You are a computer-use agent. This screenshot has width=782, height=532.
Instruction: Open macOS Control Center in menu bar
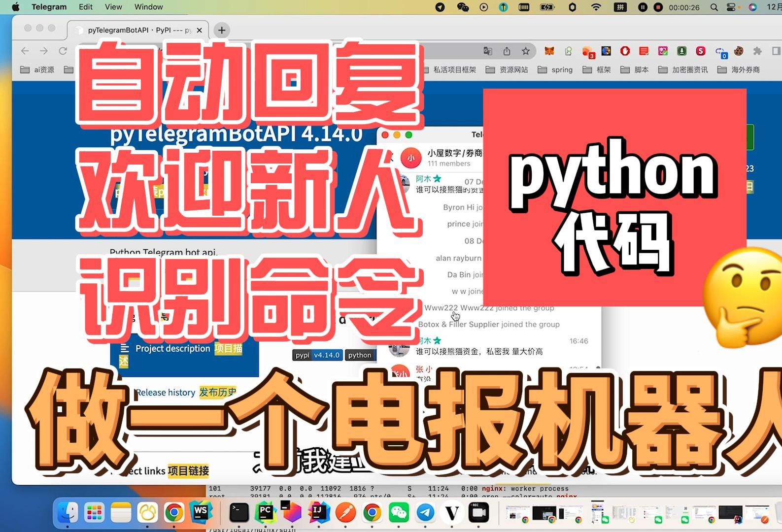pos(731,7)
